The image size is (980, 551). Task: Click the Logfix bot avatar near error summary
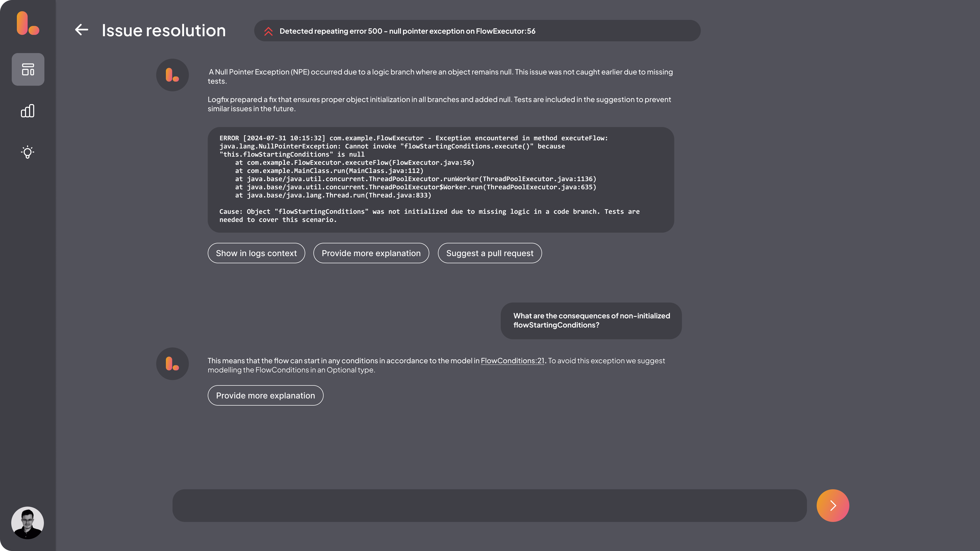(172, 74)
